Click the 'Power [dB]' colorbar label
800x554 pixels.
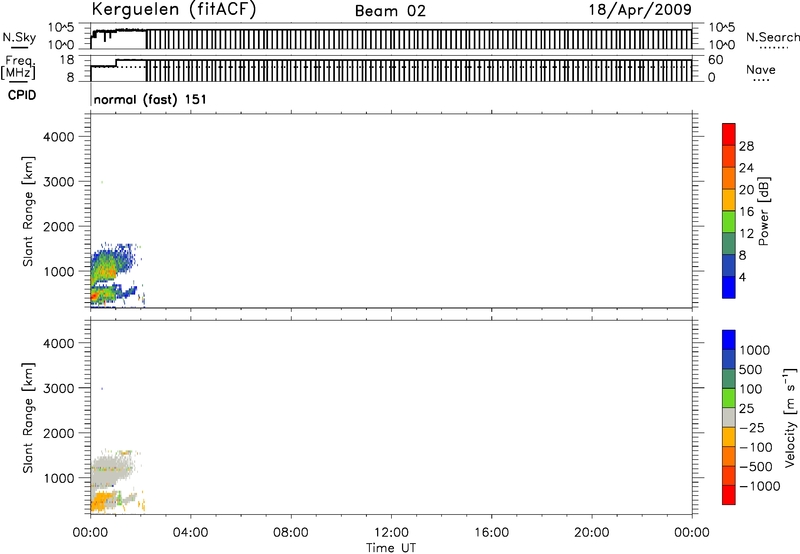pyautogui.click(x=763, y=211)
